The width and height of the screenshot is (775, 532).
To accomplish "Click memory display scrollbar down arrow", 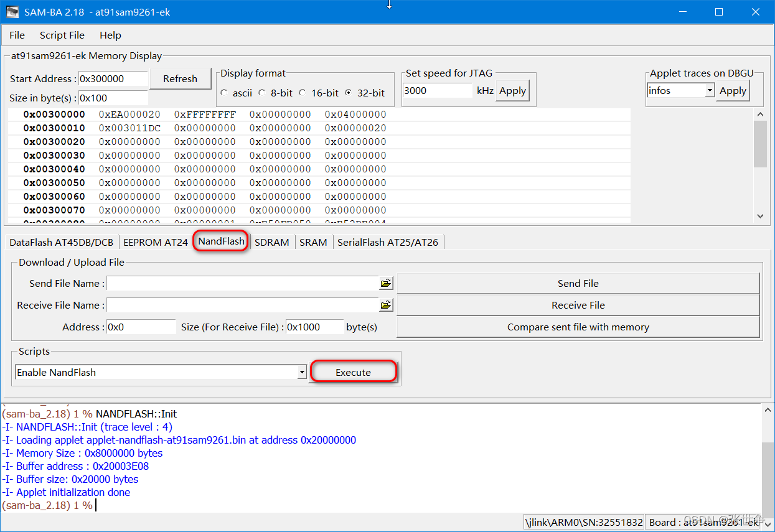I will tap(760, 216).
